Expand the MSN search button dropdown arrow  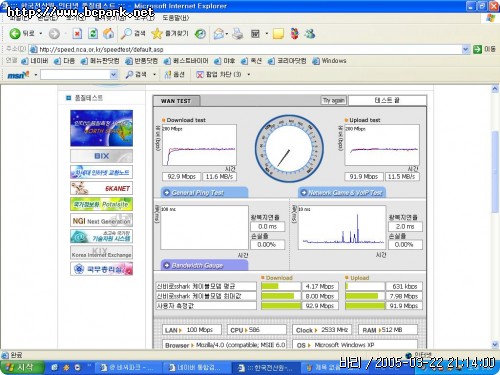pyautogui.click(x=154, y=74)
